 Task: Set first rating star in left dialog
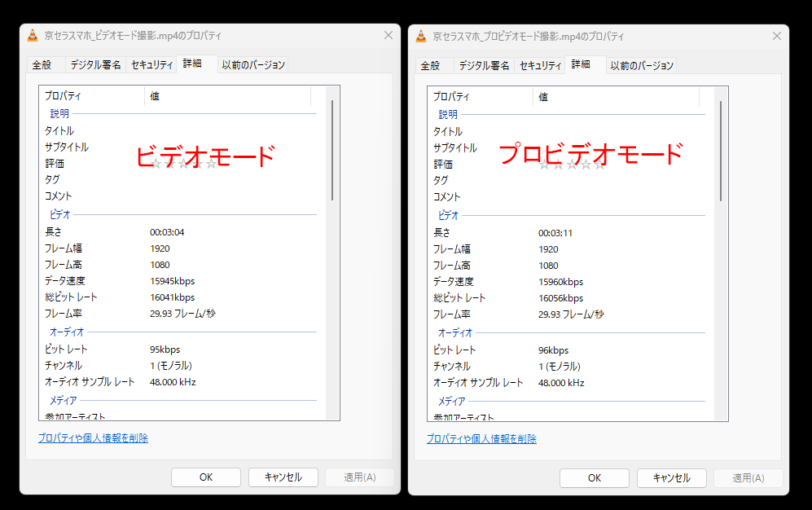point(156,164)
